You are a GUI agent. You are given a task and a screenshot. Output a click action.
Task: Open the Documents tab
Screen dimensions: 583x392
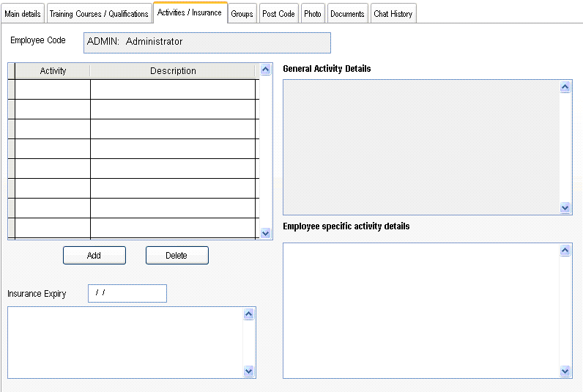click(347, 14)
